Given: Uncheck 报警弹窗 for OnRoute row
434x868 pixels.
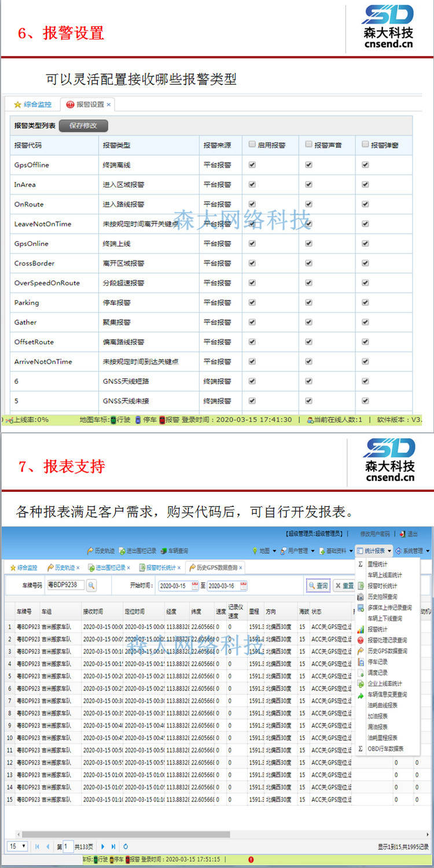Looking at the screenshot, I should click(365, 204).
